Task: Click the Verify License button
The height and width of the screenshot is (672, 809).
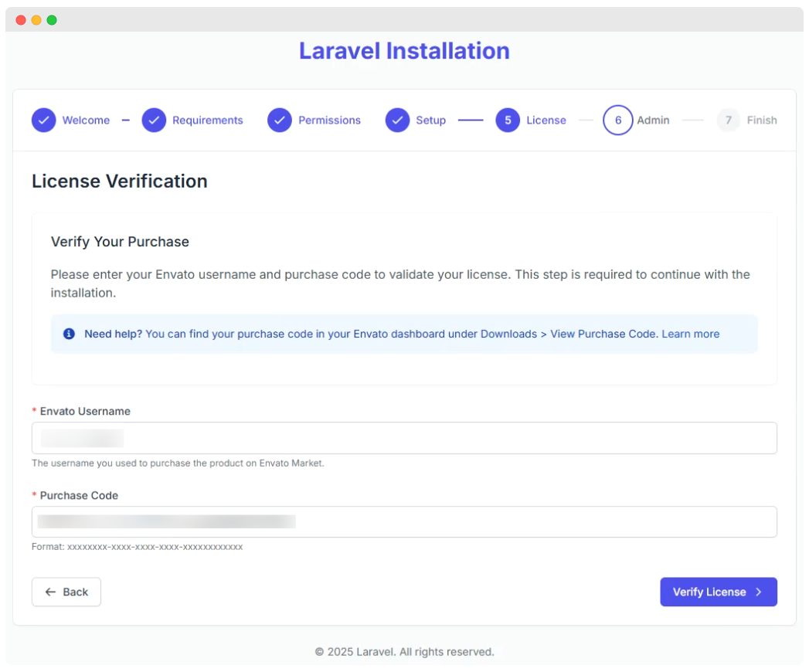Action: [718, 592]
